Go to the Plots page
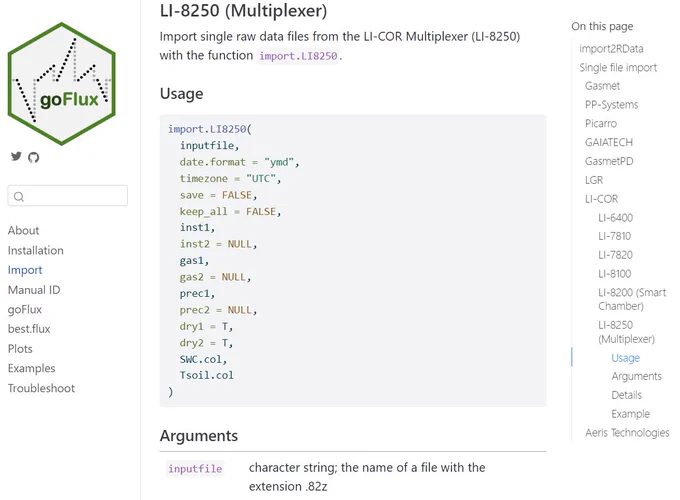 20,349
